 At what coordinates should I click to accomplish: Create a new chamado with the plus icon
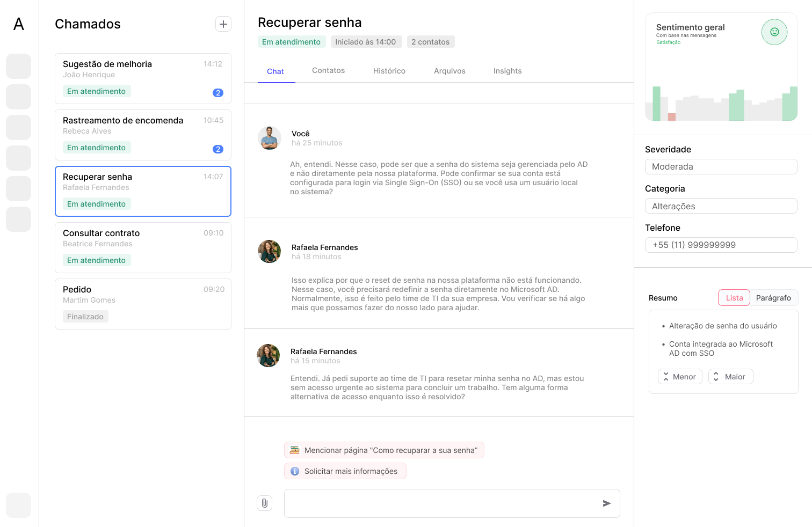223,24
